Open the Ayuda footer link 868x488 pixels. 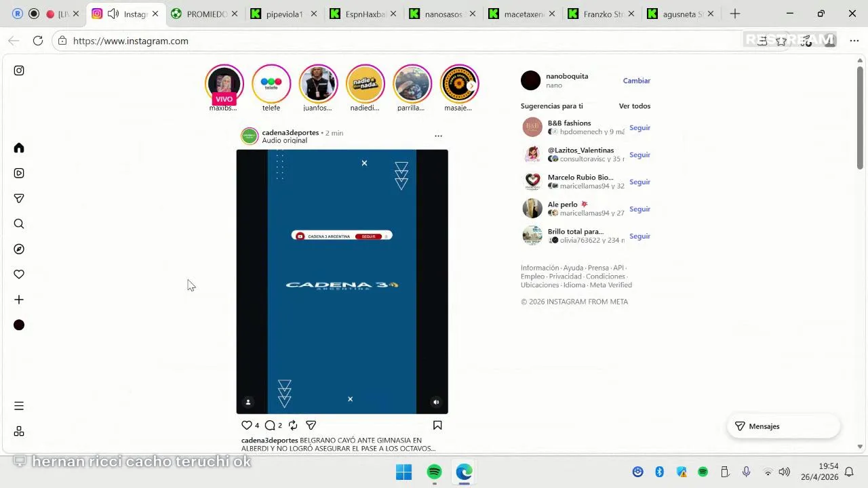[573, 268]
